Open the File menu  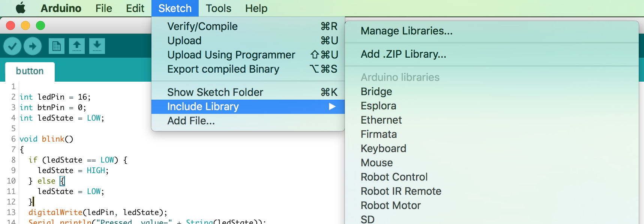tap(104, 8)
